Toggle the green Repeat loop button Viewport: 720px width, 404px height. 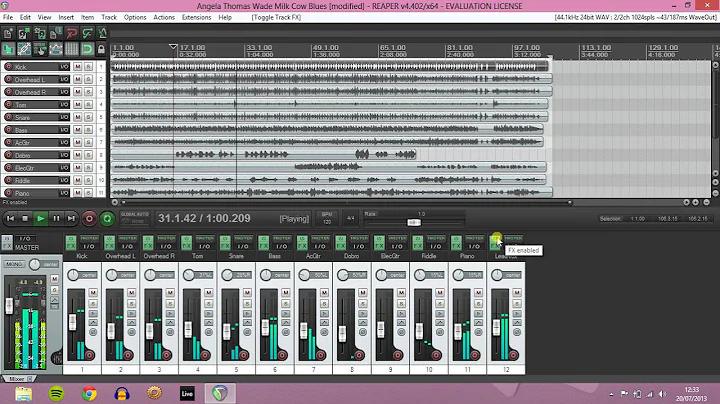107,219
